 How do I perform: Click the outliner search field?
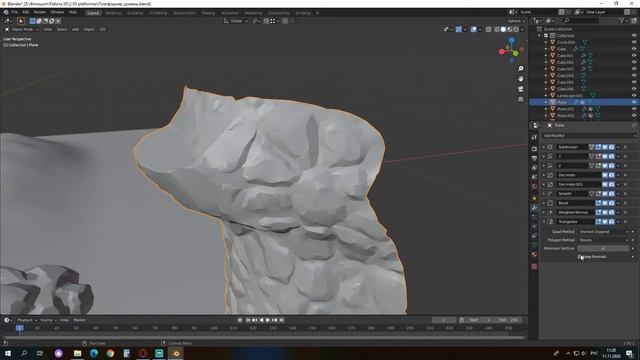[581, 20]
